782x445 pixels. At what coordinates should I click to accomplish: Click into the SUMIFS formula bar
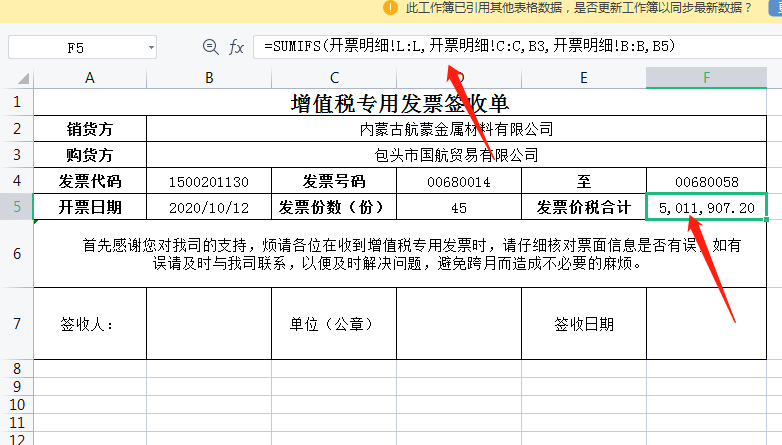coord(517,47)
